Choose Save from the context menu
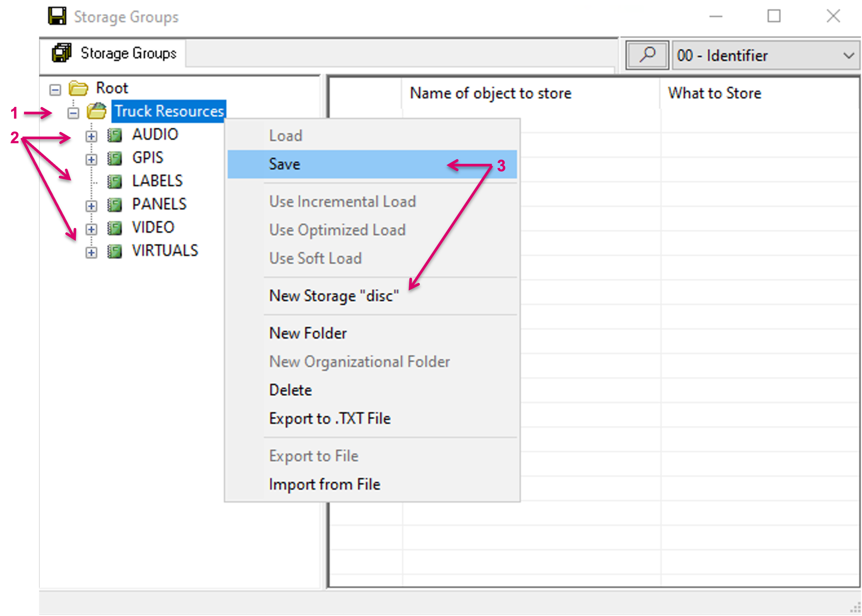This screenshot has height=616, width=862. tap(285, 164)
